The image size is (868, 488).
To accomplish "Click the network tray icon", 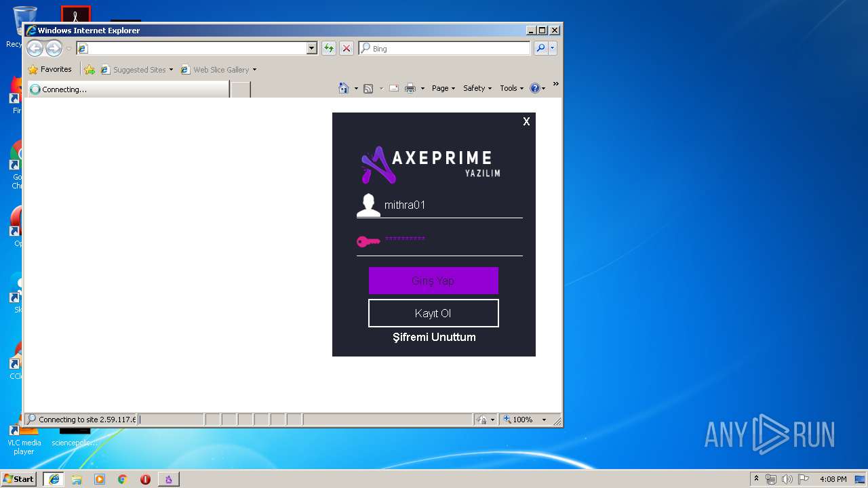I will point(771,479).
